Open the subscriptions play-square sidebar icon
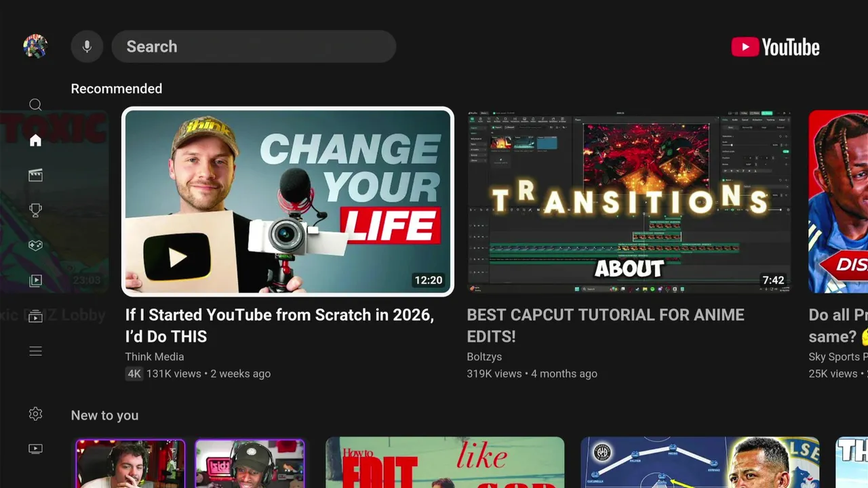Image resolution: width=868 pixels, height=488 pixels. pyautogui.click(x=35, y=281)
